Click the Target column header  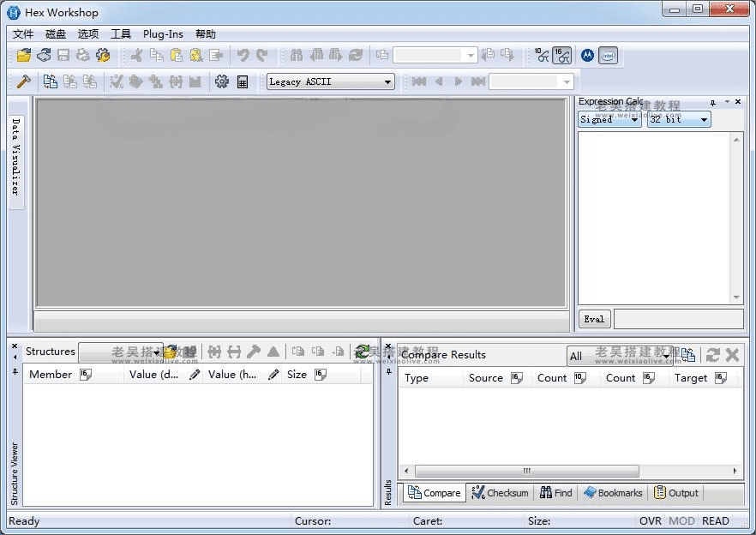coord(703,378)
